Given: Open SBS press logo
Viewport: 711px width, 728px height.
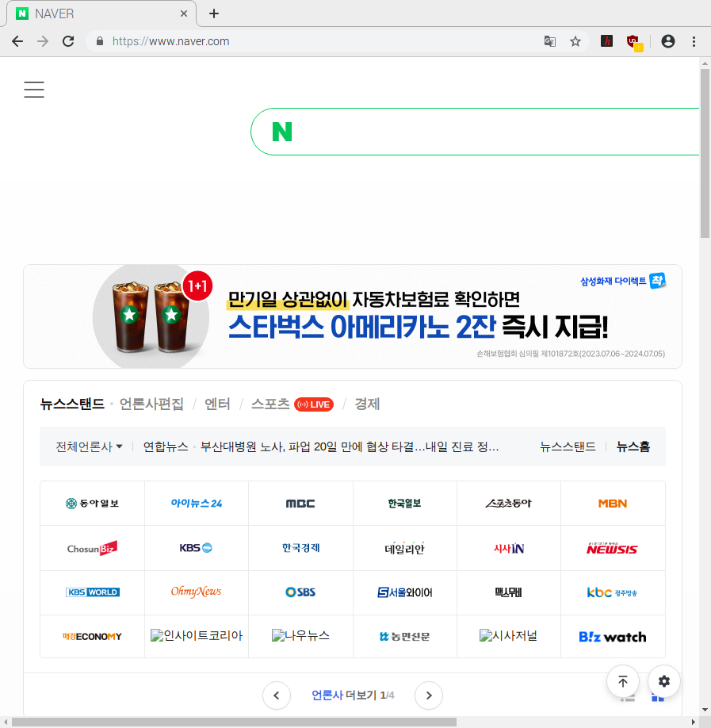Looking at the screenshot, I should pos(300,592).
